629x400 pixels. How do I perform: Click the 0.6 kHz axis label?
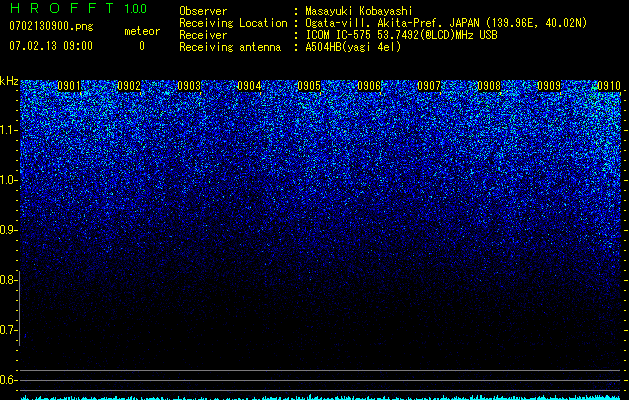coord(8,380)
